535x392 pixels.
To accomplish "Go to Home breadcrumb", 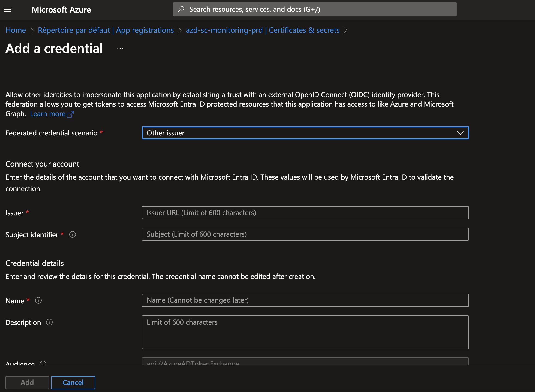I will pos(16,30).
